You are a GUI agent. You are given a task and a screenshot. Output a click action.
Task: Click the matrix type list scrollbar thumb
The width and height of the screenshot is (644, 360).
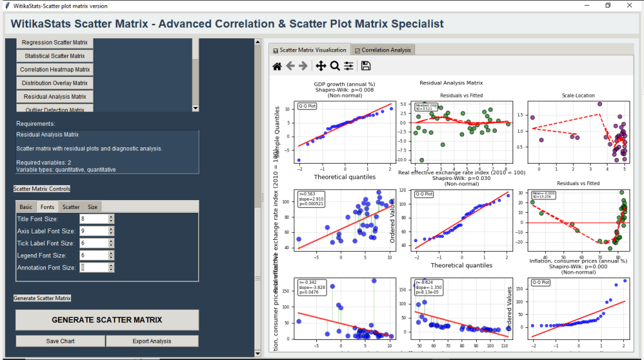pyautogui.click(x=196, y=49)
